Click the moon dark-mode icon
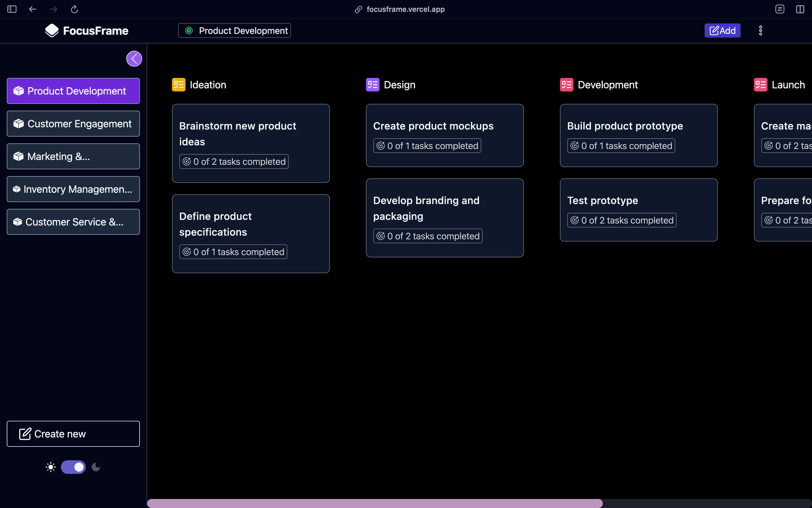This screenshot has height=508, width=812. [x=96, y=467]
